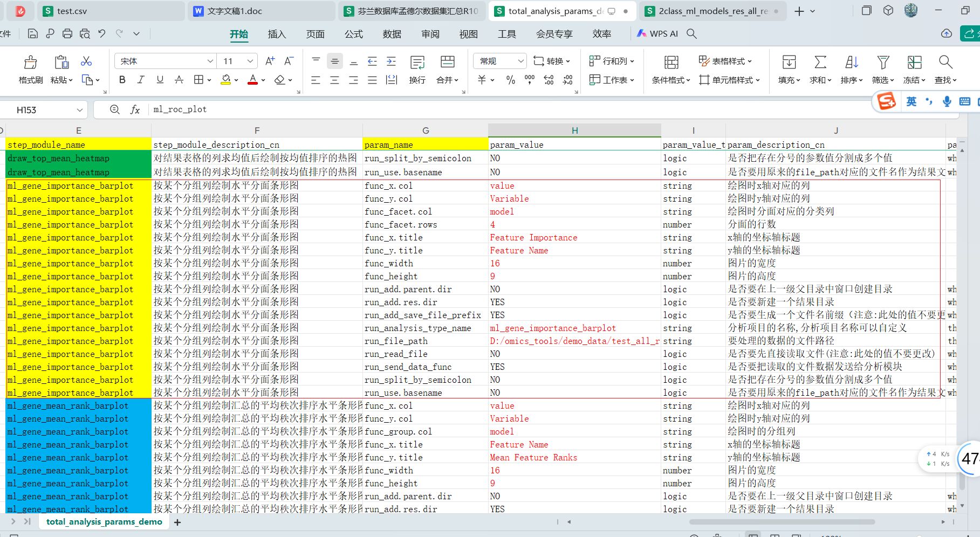Align text right
Viewport: 980px width, 537px height.
[354, 80]
